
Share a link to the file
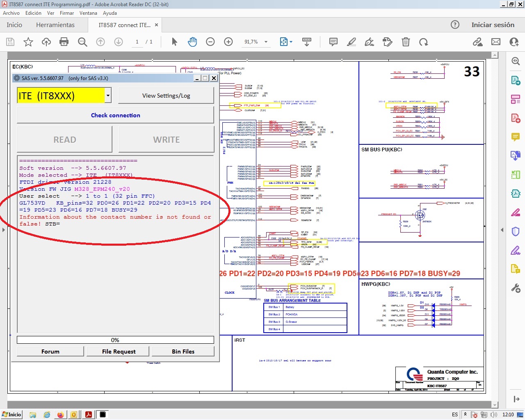[478, 42]
